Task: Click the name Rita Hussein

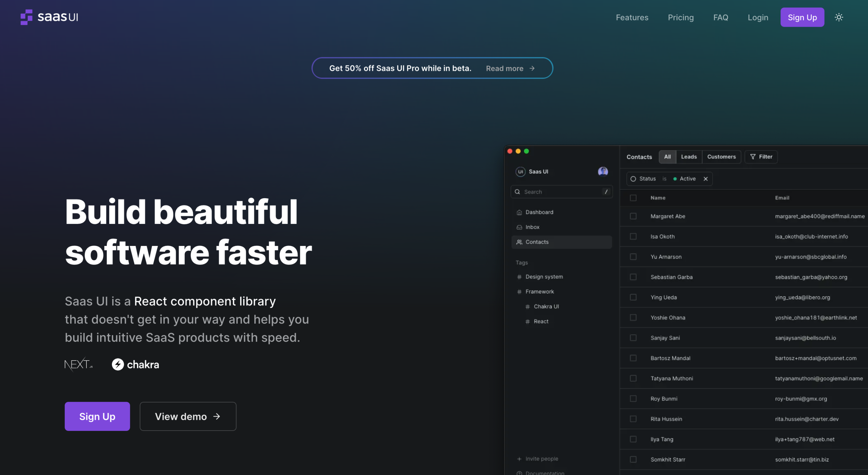Action: (x=666, y=419)
